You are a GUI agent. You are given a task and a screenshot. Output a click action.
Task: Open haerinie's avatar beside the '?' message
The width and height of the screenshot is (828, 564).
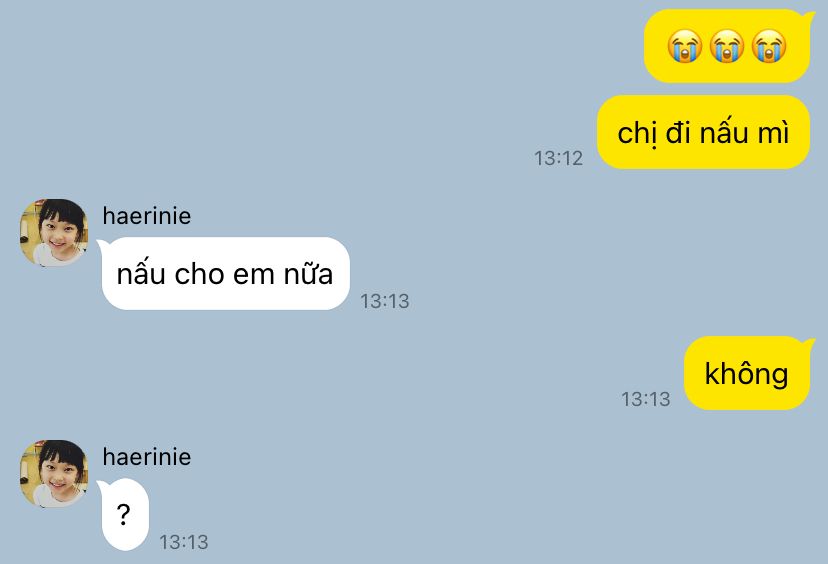(53, 474)
